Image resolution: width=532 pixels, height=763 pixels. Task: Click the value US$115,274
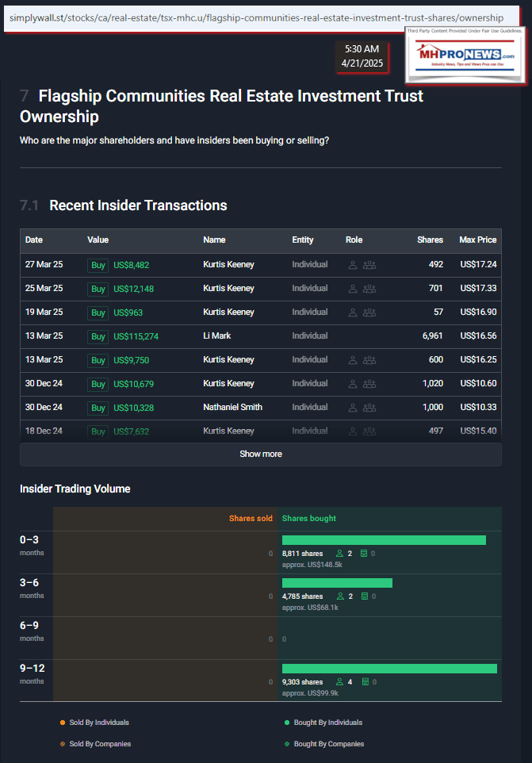pyautogui.click(x=136, y=337)
